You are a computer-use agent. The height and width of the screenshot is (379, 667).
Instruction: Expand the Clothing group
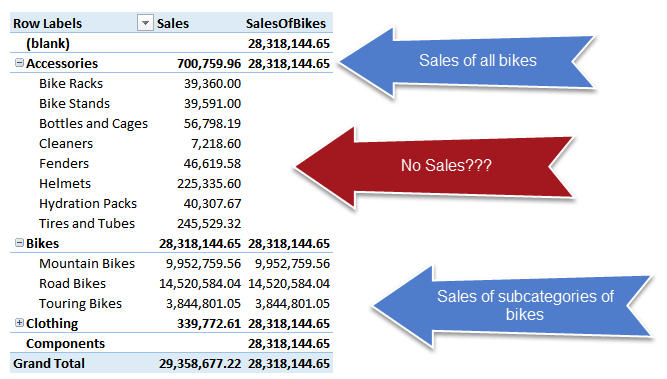[x=19, y=323]
